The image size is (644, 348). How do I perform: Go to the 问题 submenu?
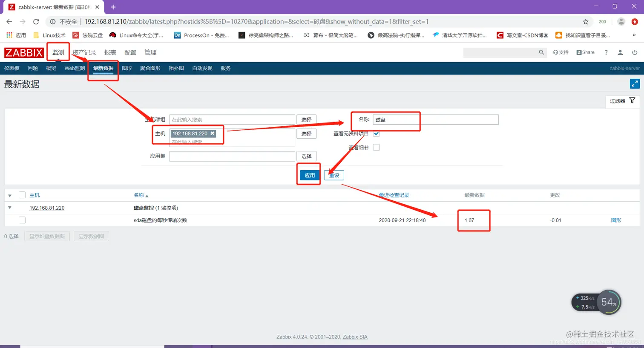pyautogui.click(x=32, y=68)
